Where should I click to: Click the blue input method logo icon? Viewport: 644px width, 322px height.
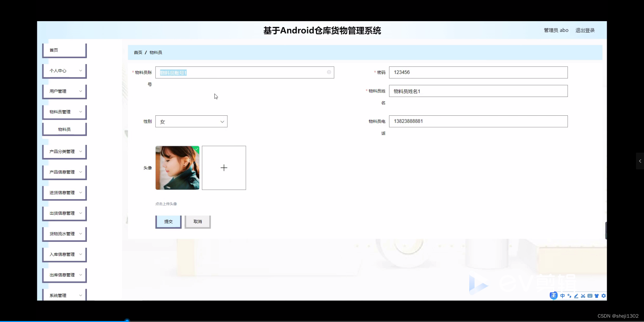[553, 296]
